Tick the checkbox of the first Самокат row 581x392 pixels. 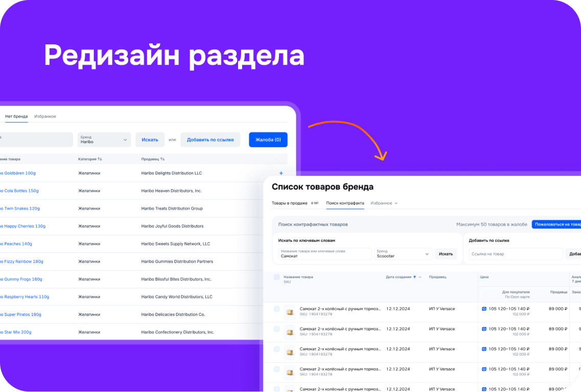(276, 309)
